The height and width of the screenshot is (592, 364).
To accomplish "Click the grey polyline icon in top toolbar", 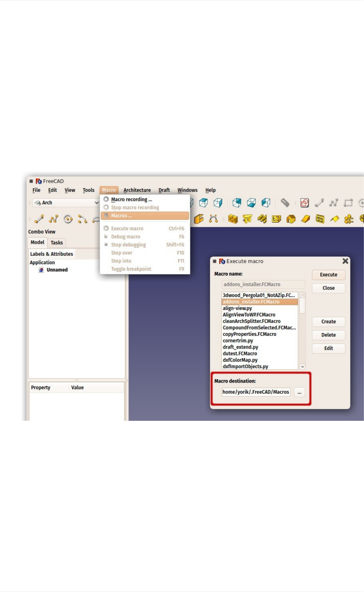I will click(334, 202).
